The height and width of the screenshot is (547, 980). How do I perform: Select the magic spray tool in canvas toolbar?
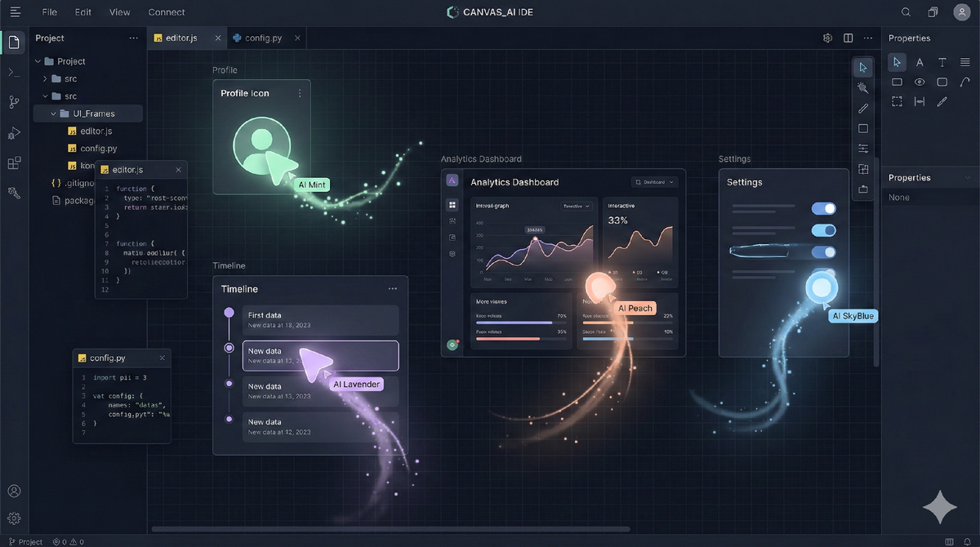tap(863, 87)
